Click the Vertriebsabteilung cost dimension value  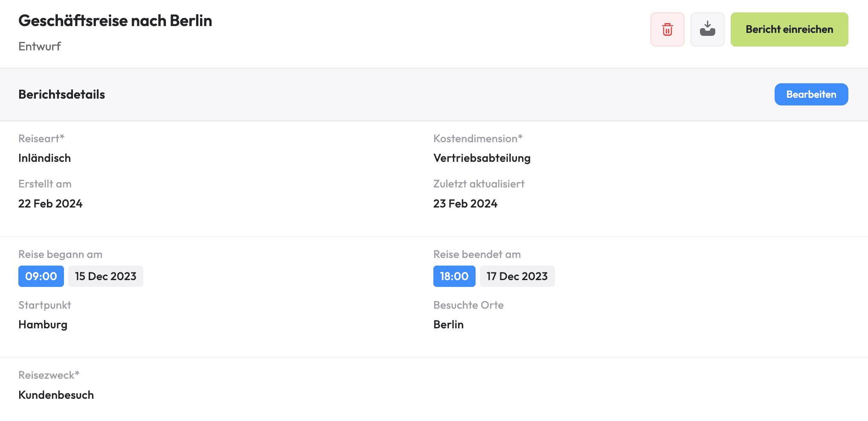[x=482, y=158]
